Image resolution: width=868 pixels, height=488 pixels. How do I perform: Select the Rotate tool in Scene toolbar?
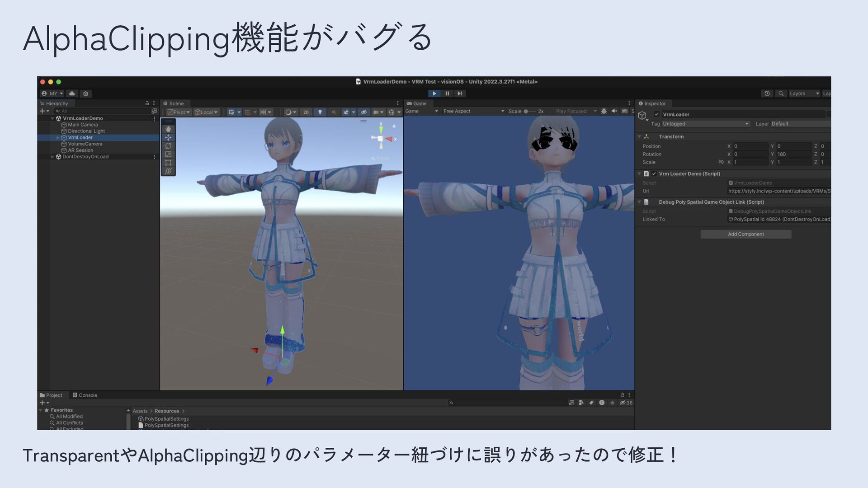[168, 146]
